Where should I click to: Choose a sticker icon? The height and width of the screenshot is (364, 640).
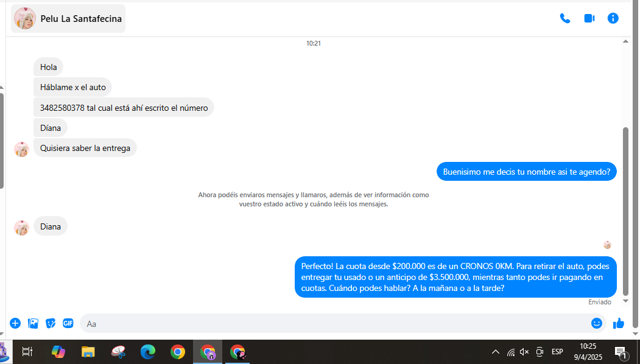[x=51, y=324]
